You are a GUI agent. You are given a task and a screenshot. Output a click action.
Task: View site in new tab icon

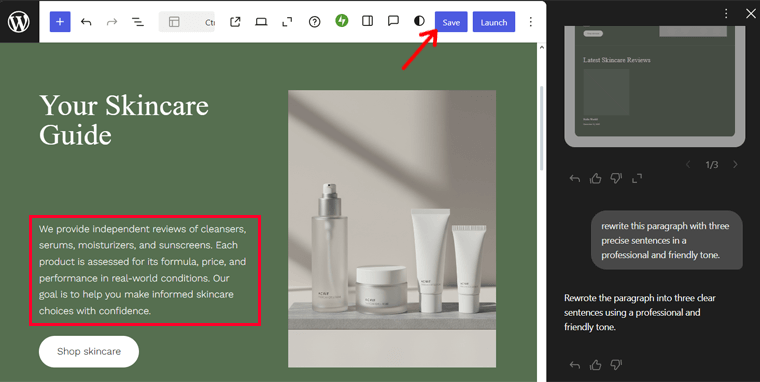pos(235,22)
